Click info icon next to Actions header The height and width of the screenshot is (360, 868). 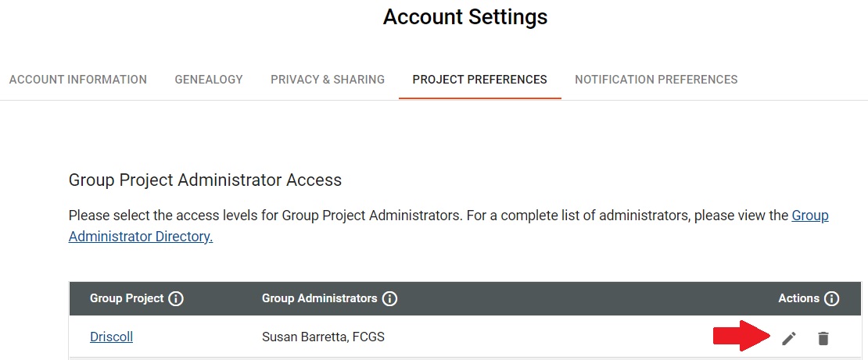point(831,299)
